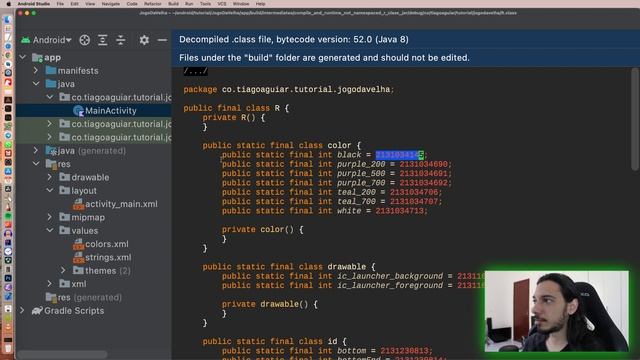The height and width of the screenshot is (360, 640).
Task: Collapse the java folder chevron
Action: point(36,84)
